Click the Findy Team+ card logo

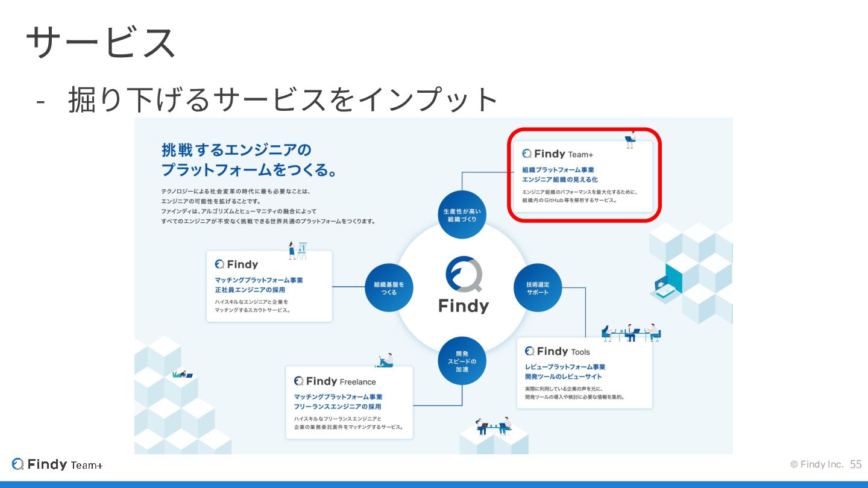(558, 154)
